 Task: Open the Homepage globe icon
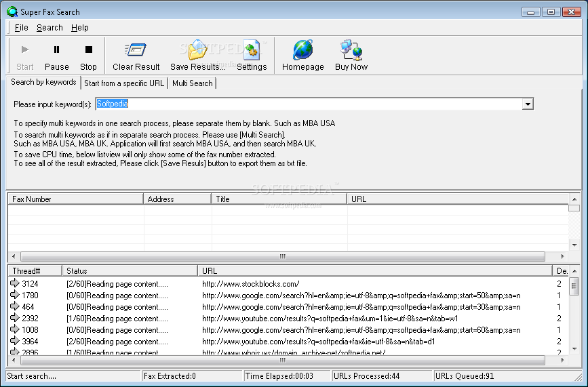(303, 50)
